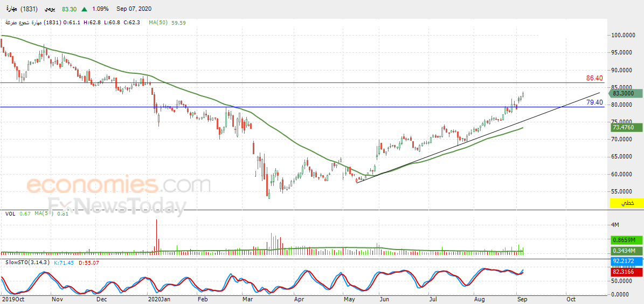Click the VOL indicator label

[10, 213]
